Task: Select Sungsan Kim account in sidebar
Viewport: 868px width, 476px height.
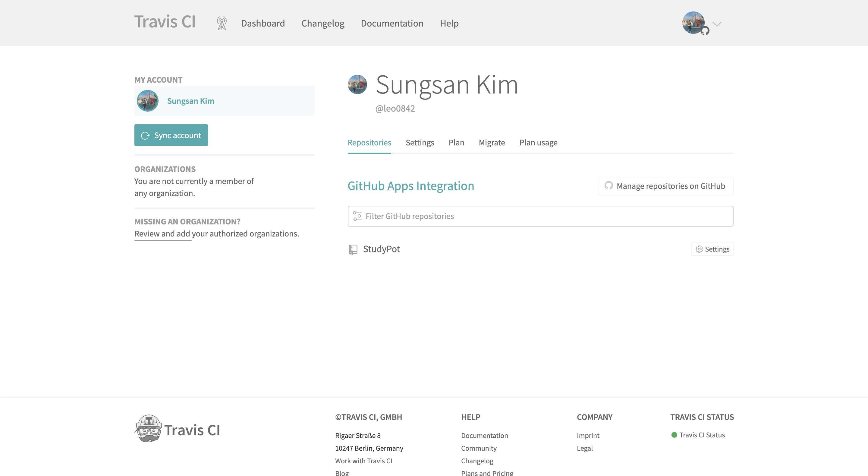Action: click(225, 100)
